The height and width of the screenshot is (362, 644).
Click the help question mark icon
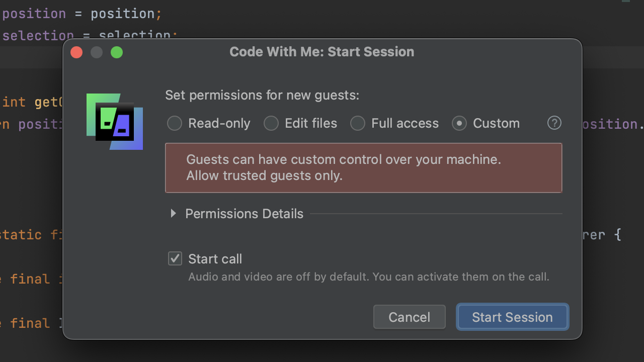554,123
